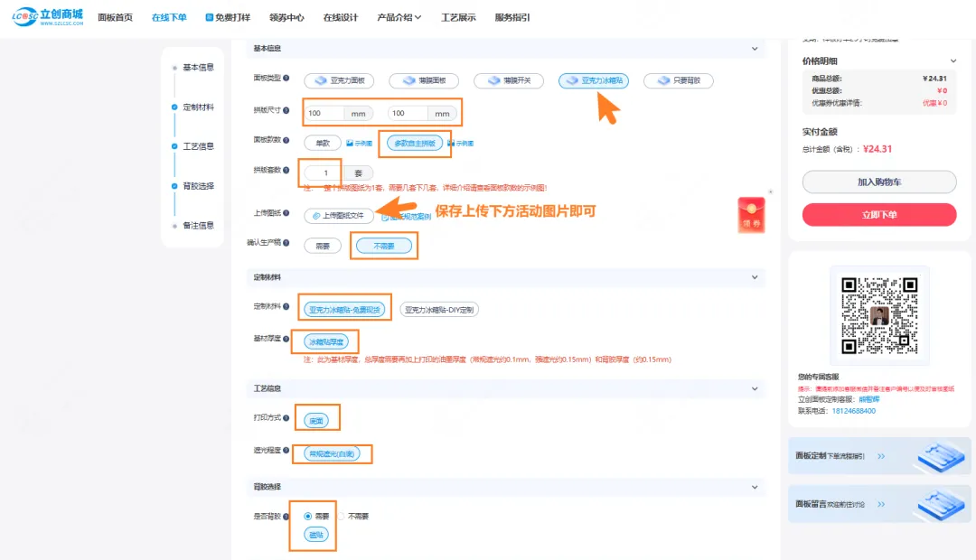
Task: Collapse the 工艺信息 section chevron
Action: point(755,388)
